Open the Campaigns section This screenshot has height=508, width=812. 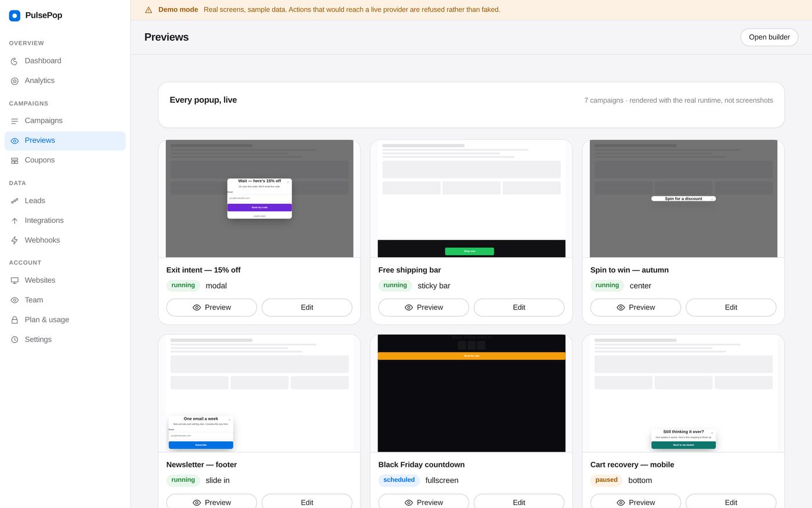(x=65, y=121)
